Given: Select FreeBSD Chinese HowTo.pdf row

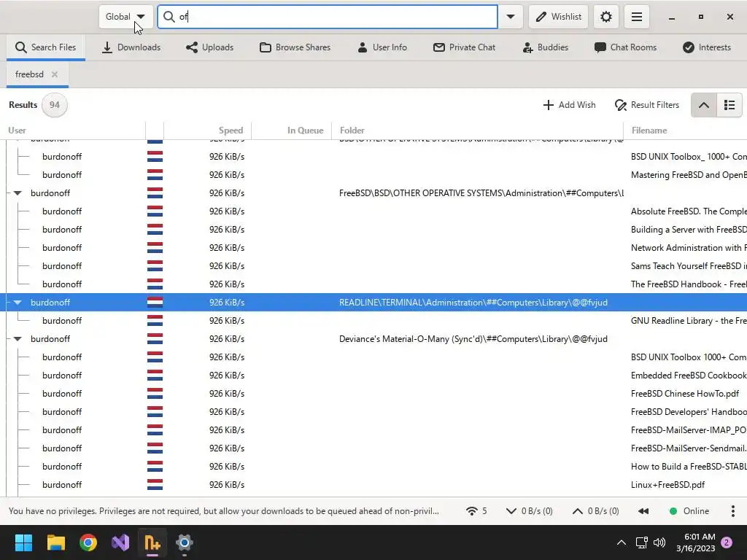Looking at the screenshot, I should (373, 394).
